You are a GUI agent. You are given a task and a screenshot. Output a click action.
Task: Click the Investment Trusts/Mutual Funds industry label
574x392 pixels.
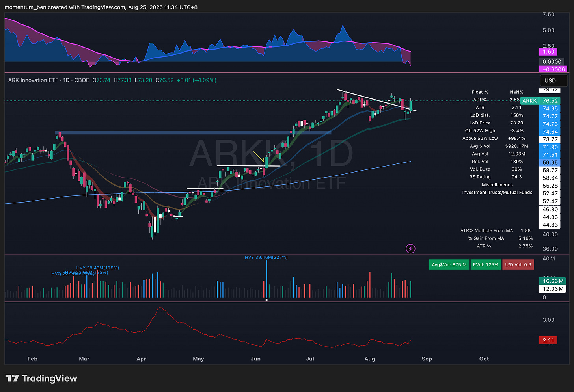[497, 192]
